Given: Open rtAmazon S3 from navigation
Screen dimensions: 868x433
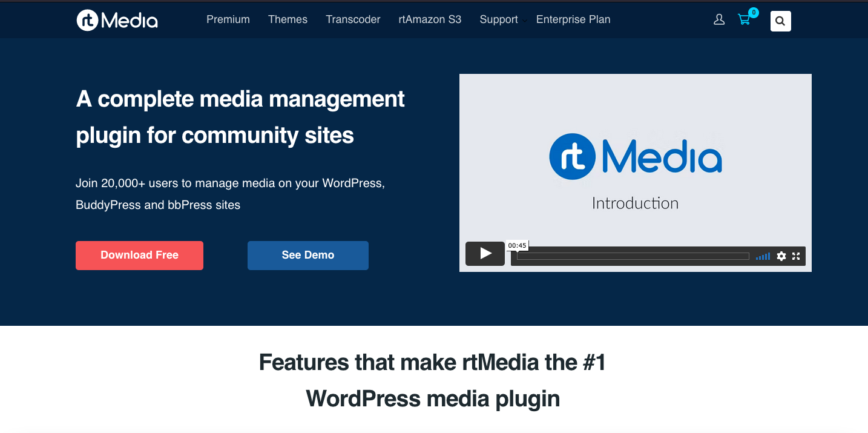Looking at the screenshot, I should tap(430, 19).
